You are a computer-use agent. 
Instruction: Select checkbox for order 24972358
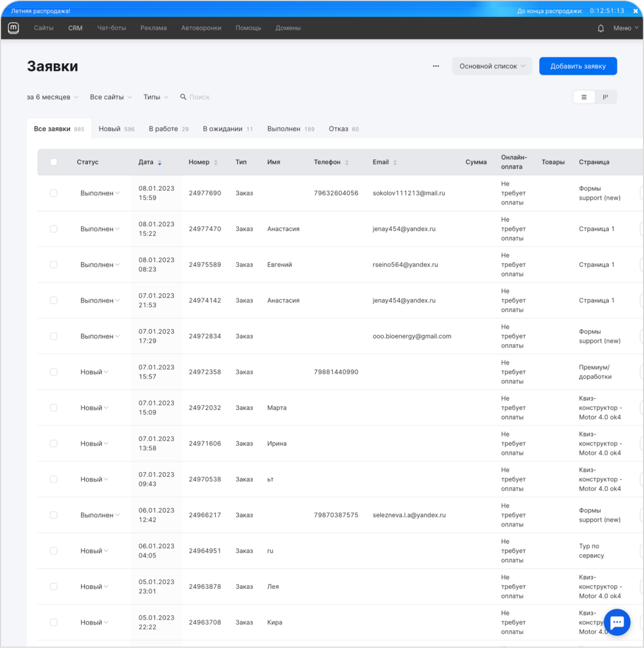coord(53,372)
